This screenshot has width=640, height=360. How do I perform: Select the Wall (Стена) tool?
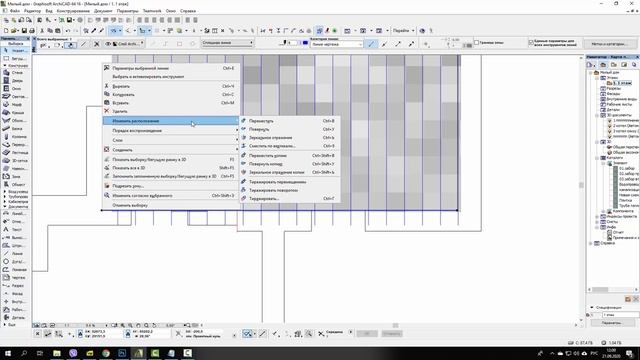(15, 72)
